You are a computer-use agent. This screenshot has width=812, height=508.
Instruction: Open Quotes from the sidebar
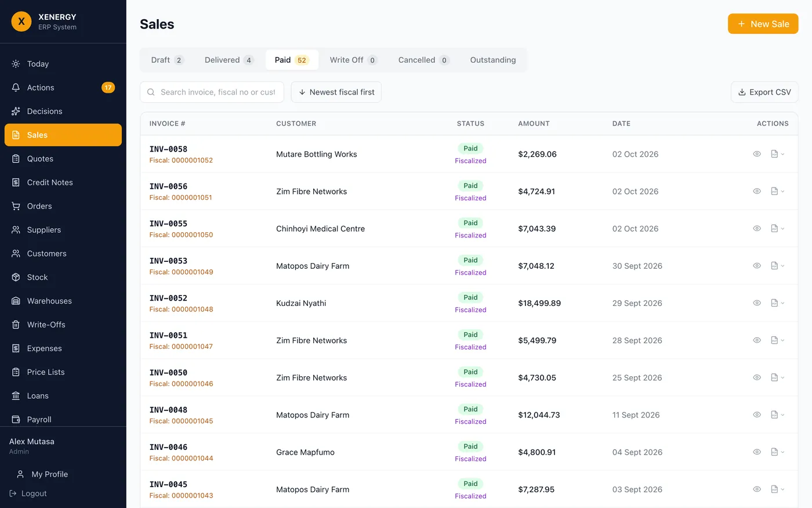(63, 158)
